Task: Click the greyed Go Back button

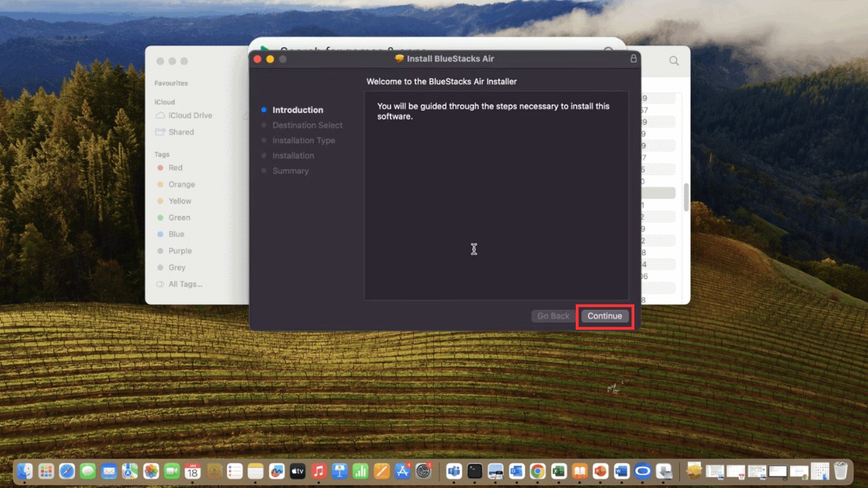Action: pyautogui.click(x=553, y=316)
